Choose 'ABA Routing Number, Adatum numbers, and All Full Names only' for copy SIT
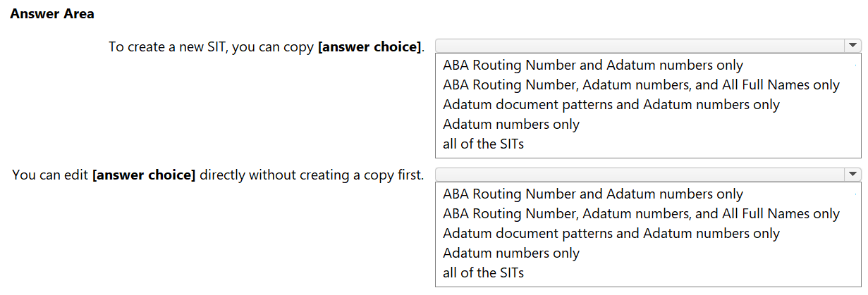868x295 pixels. (x=642, y=85)
